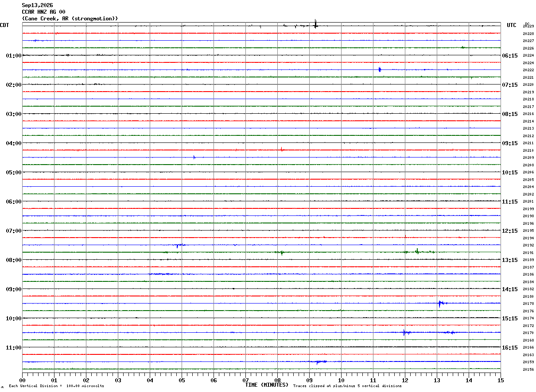Click the large black seismic spike near minute 9
This screenshot has width=536, height=392.
tap(315, 24)
